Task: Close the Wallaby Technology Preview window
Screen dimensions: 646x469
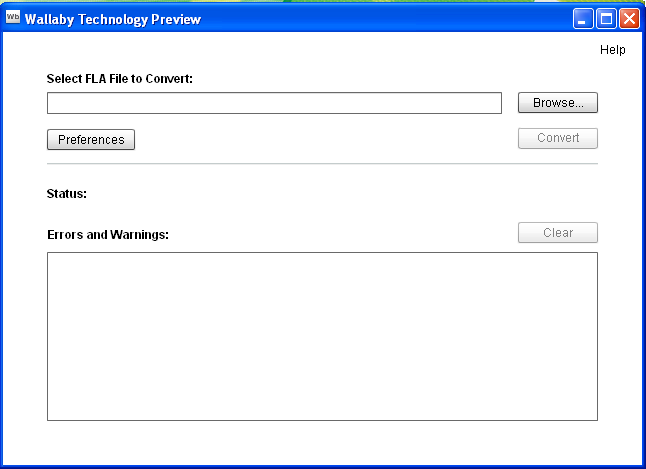Action: (630, 19)
